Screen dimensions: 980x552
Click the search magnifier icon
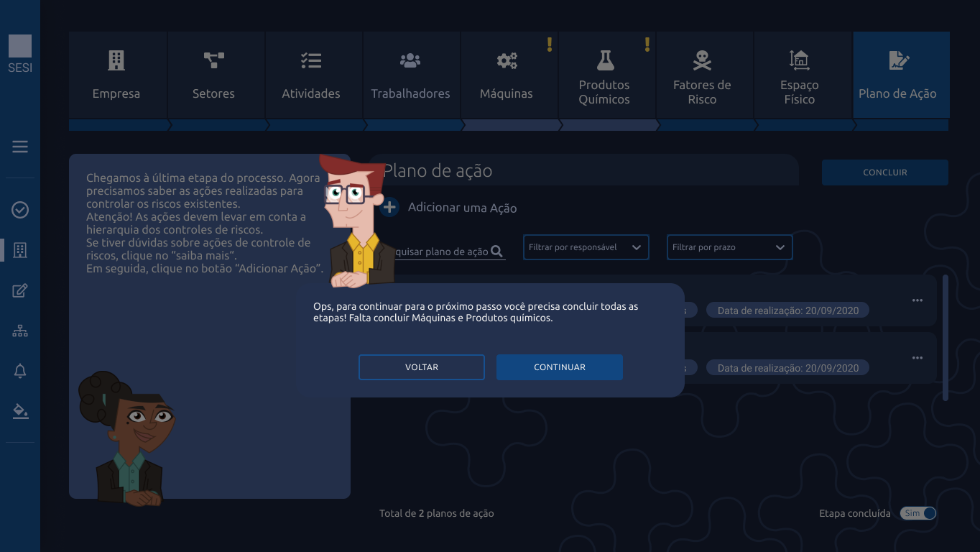pos(496,252)
